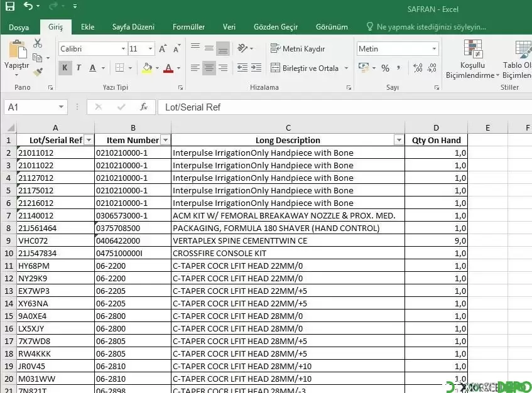Viewport: 532px width, 393px height.
Task: Decrease font size with small A icon
Action: pos(176,49)
